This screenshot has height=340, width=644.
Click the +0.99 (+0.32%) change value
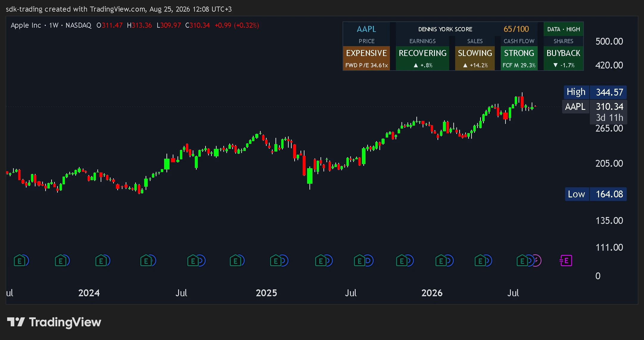pyautogui.click(x=237, y=25)
